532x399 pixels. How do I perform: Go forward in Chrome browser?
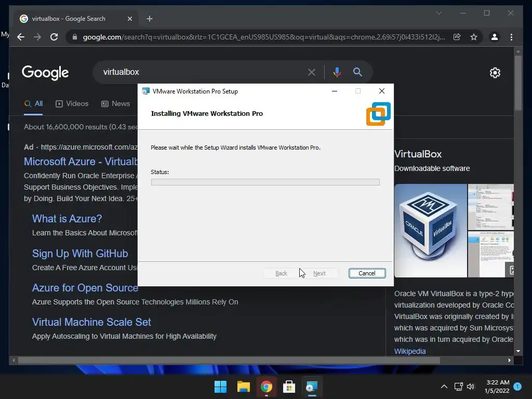[37, 37]
